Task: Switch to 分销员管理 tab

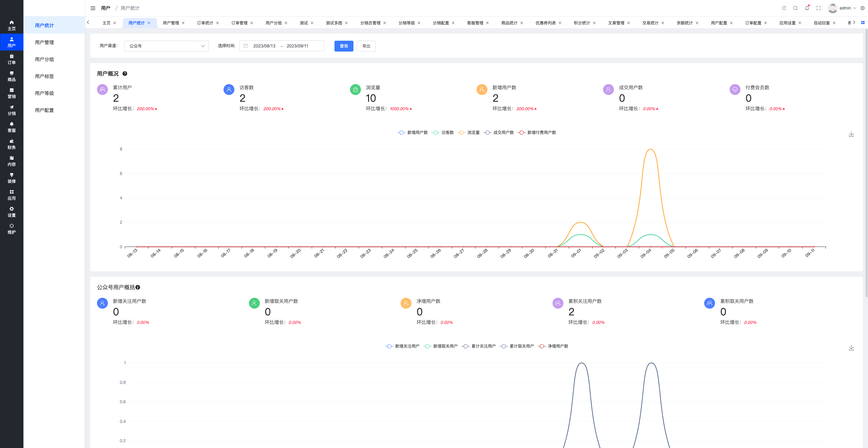Action: (x=370, y=23)
